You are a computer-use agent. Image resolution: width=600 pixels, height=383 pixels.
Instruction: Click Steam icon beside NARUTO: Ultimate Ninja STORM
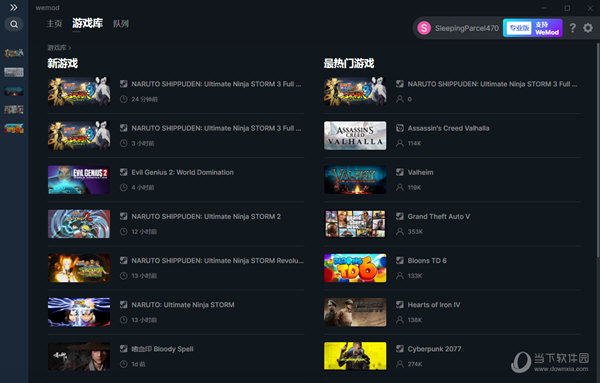click(124, 305)
